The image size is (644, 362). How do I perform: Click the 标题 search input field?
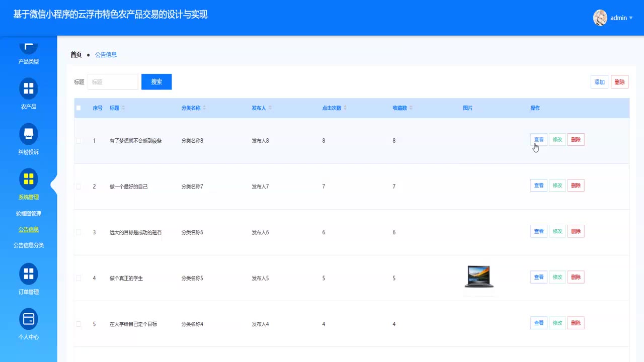[x=113, y=82]
